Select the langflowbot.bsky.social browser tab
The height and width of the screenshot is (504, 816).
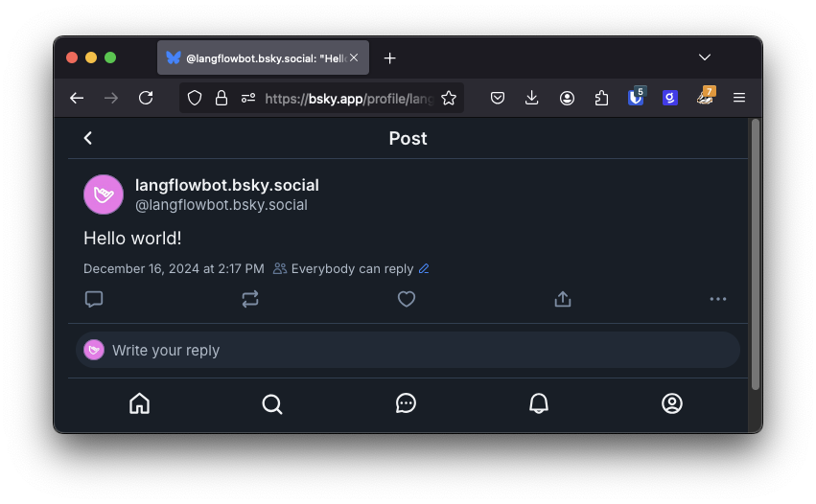pos(254,57)
